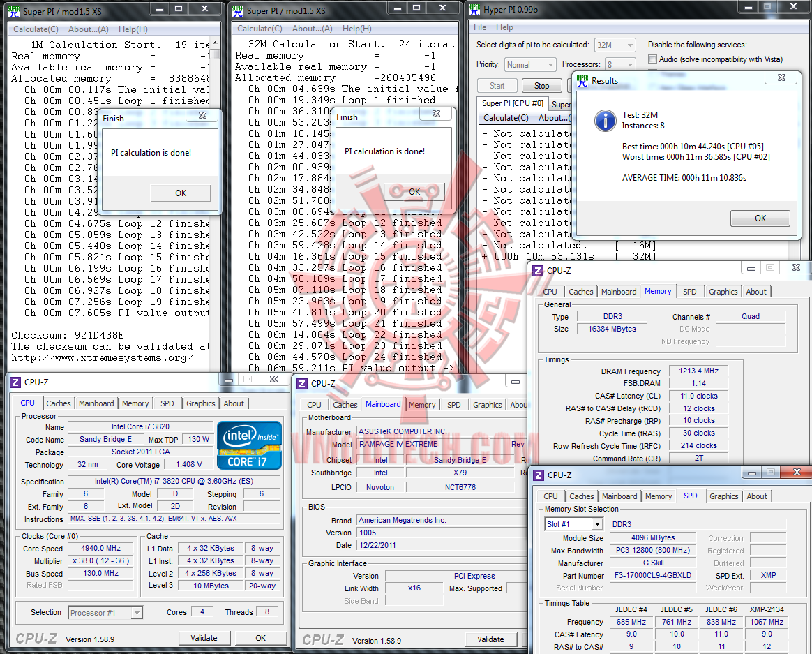The width and height of the screenshot is (812, 654).
Task: Open SPD tab in CPU-Z Memory window
Action: [x=689, y=292]
